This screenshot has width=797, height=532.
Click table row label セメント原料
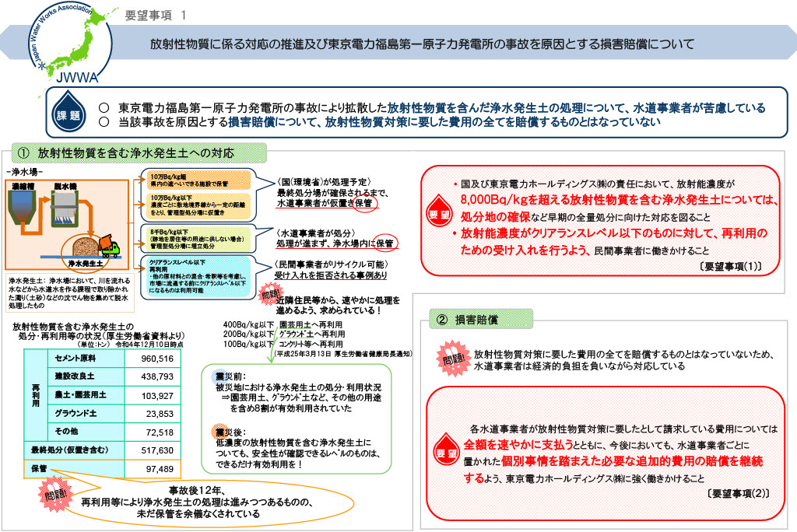coord(75,358)
